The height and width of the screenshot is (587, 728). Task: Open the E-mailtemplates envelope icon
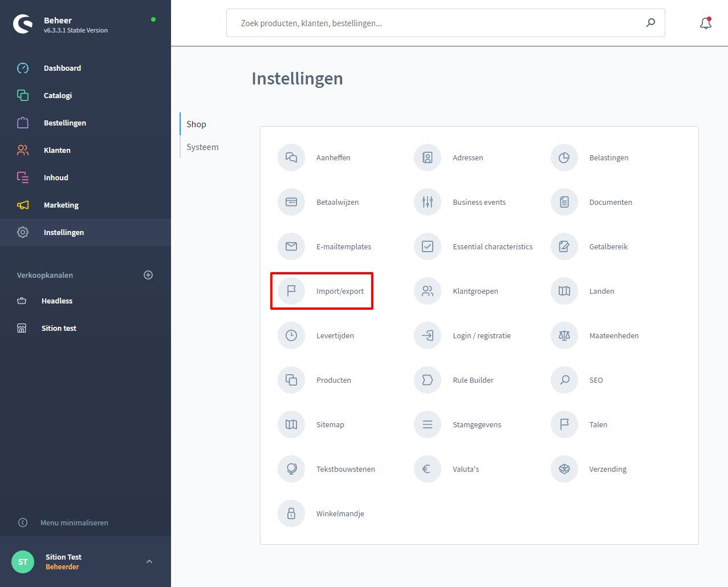tap(291, 246)
